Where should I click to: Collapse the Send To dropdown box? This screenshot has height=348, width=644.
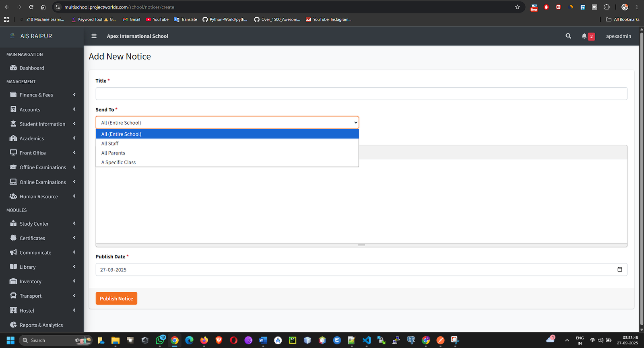pos(227,123)
